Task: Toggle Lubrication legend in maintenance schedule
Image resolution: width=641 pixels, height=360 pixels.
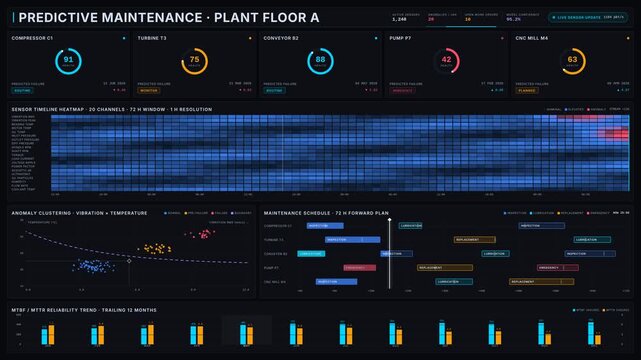Action: (542, 213)
